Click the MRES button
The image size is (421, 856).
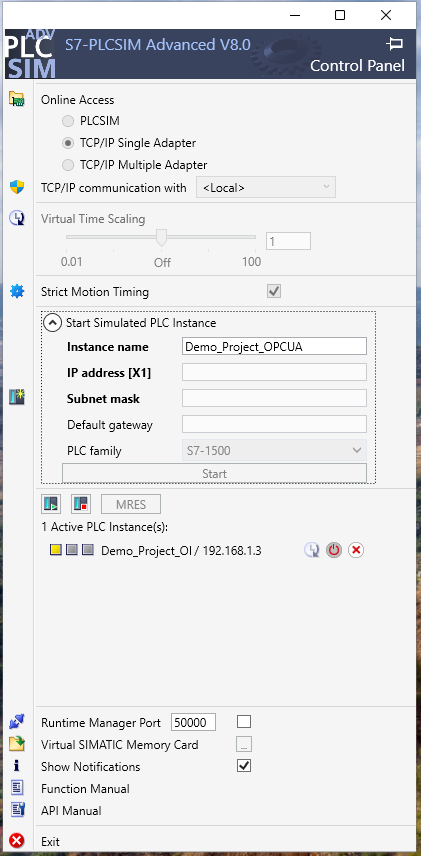coord(131,504)
